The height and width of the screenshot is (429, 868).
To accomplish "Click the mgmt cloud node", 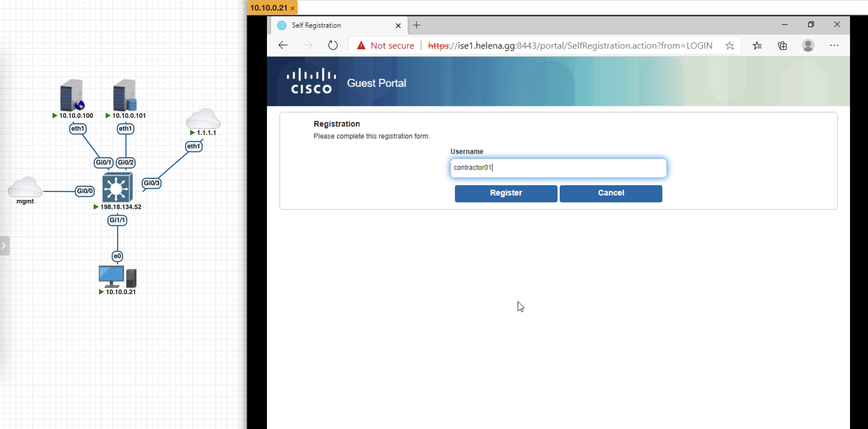I will click(x=25, y=187).
